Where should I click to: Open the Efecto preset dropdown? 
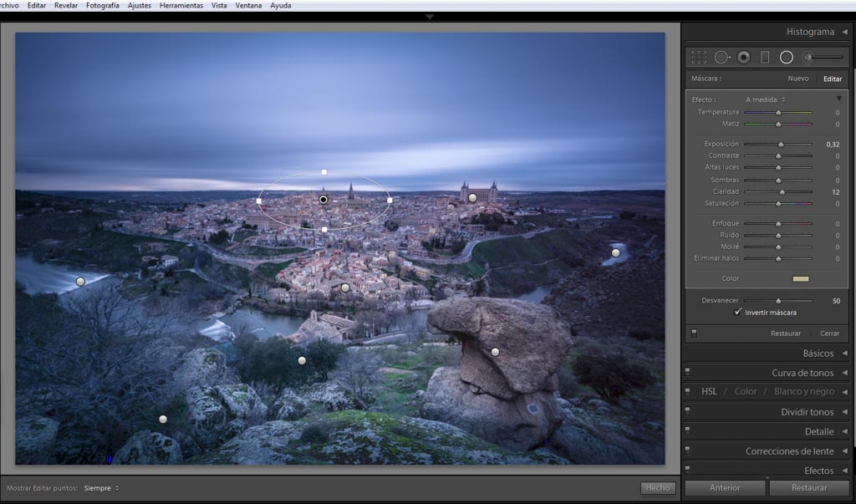766,99
